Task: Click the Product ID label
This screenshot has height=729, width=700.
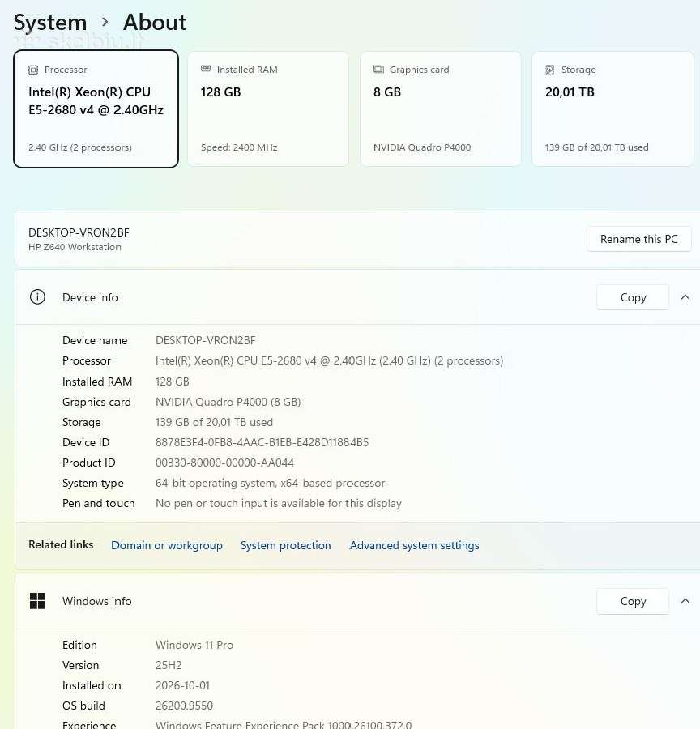Action: 89,463
